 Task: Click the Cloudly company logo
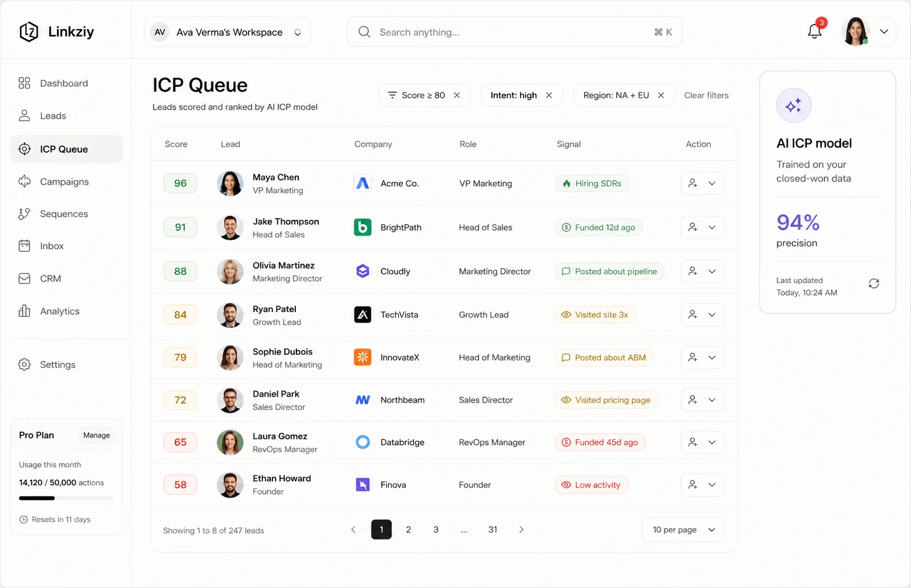[x=363, y=271]
